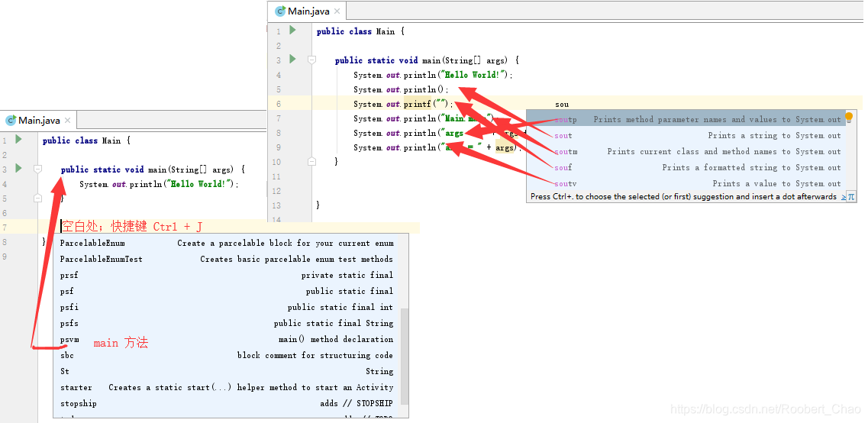
Task: Click line number 9 in left editor gutter
Action: point(5,257)
